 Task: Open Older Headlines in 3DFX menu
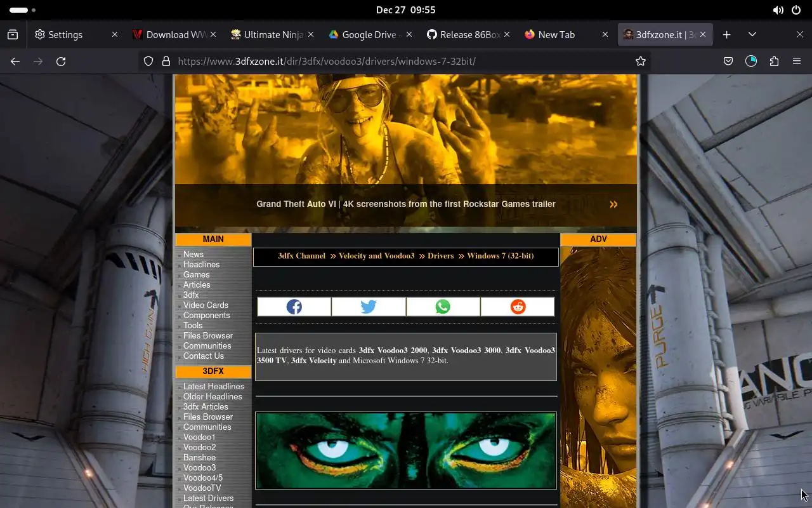(213, 397)
